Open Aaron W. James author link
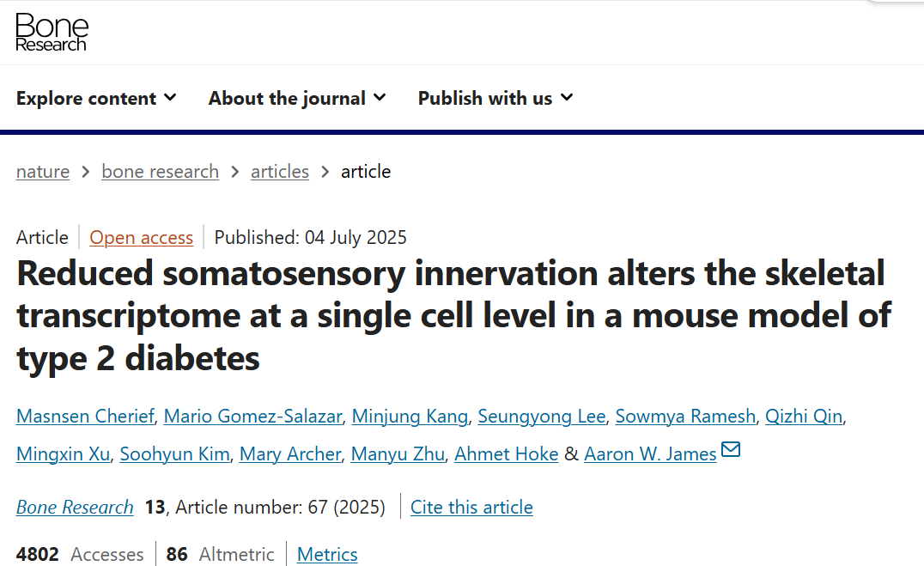 650,454
